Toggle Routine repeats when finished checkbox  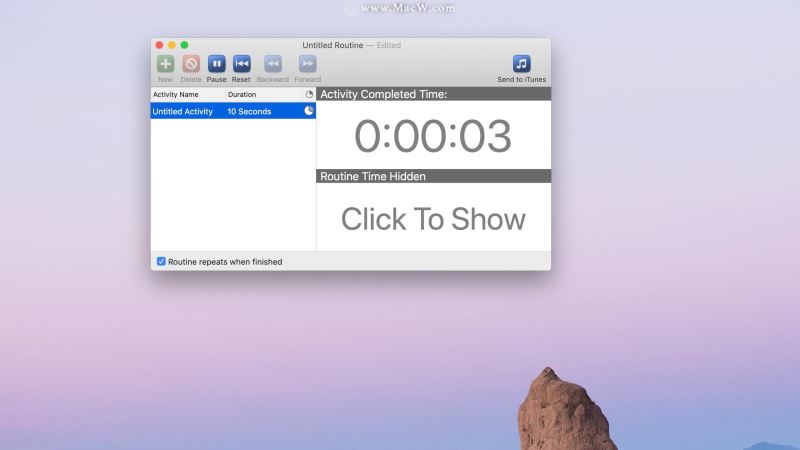[x=161, y=261]
